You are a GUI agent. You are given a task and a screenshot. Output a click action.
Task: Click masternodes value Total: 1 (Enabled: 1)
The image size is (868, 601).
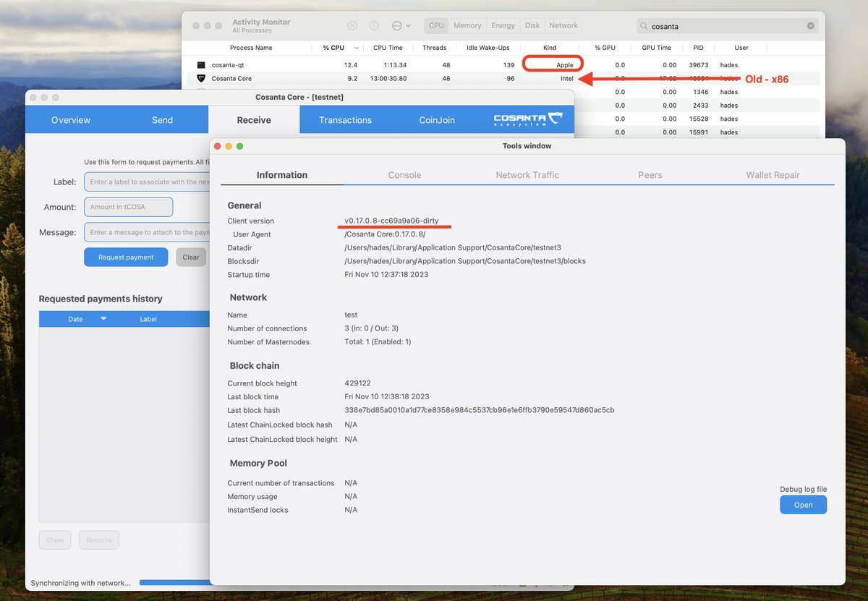click(x=378, y=341)
